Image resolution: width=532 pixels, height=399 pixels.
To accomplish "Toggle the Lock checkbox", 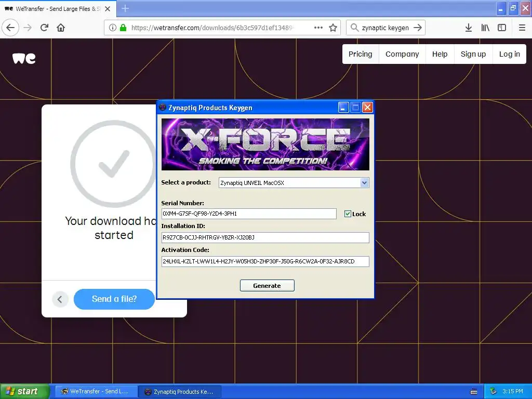I will coord(348,214).
